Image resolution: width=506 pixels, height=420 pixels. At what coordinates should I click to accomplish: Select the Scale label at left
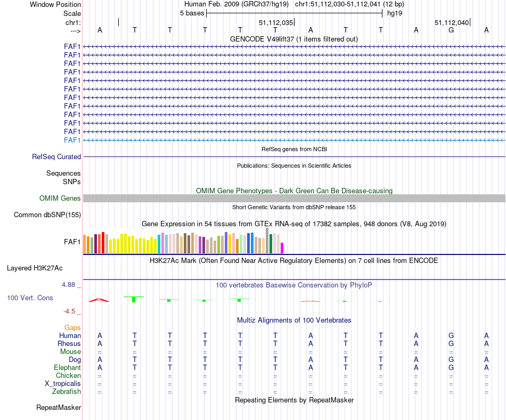click(72, 13)
